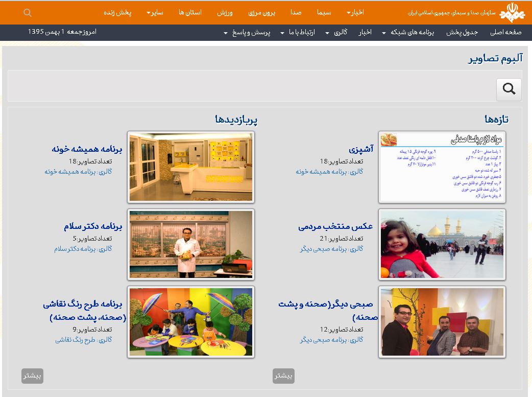This screenshot has width=532, height=397.
Task: Open استان ها section
Action: [190, 13]
